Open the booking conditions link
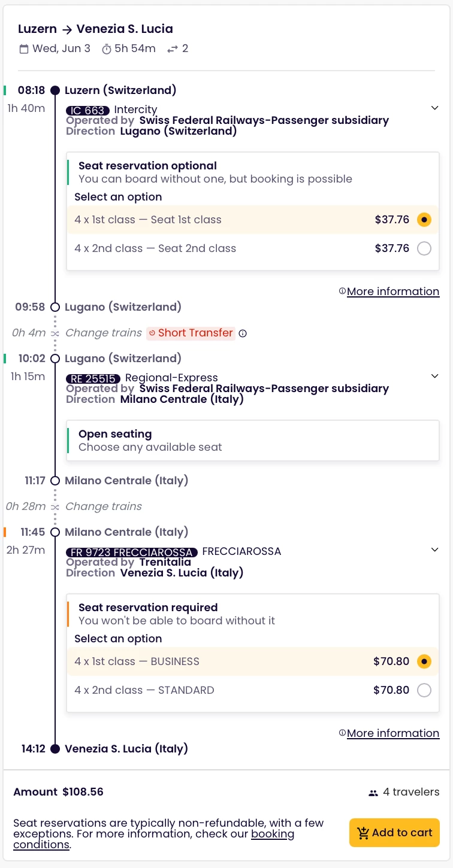This screenshot has width=453, height=868. [x=273, y=834]
